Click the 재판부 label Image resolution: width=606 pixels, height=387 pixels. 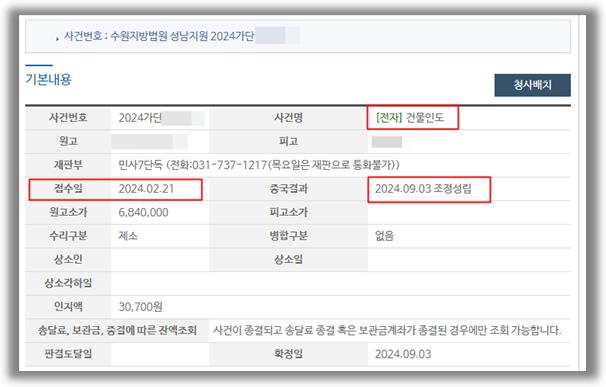[68, 165]
